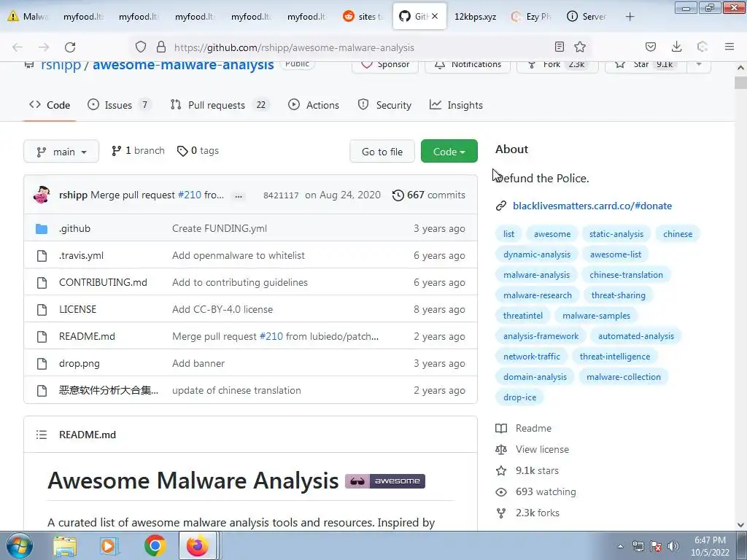
Task: Open the blacklivesmatters.carrd.co donate link
Action: 592,206
